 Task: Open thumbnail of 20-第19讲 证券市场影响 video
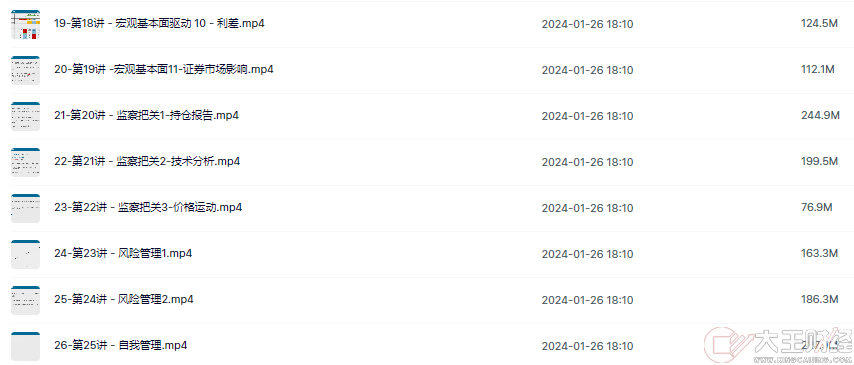[x=26, y=70]
